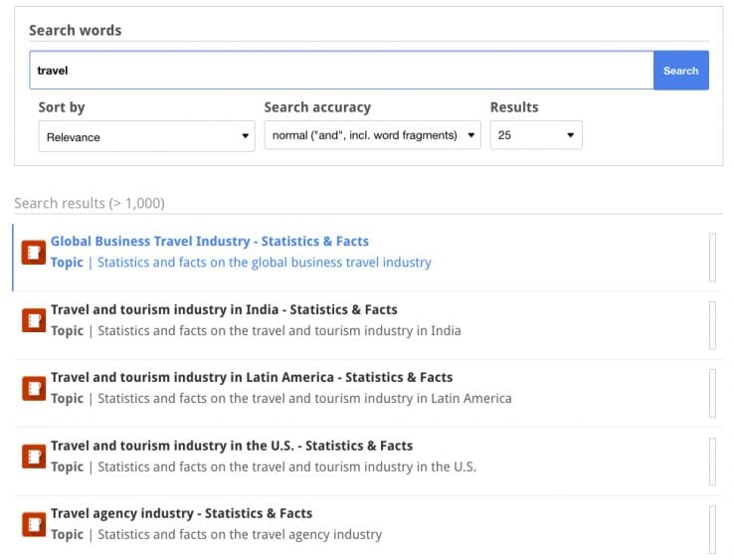The width and height of the screenshot is (734, 560).
Task: Open Travel and tourism industry in India result
Action: 224,309
